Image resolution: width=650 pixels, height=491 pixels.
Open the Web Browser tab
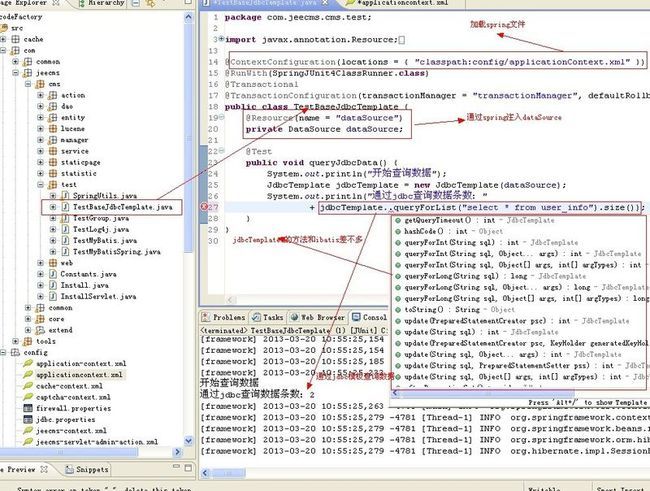click(318, 317)
